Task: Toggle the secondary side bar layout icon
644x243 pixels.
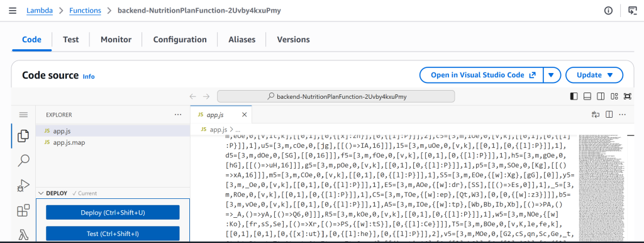Action: point(601,96)
